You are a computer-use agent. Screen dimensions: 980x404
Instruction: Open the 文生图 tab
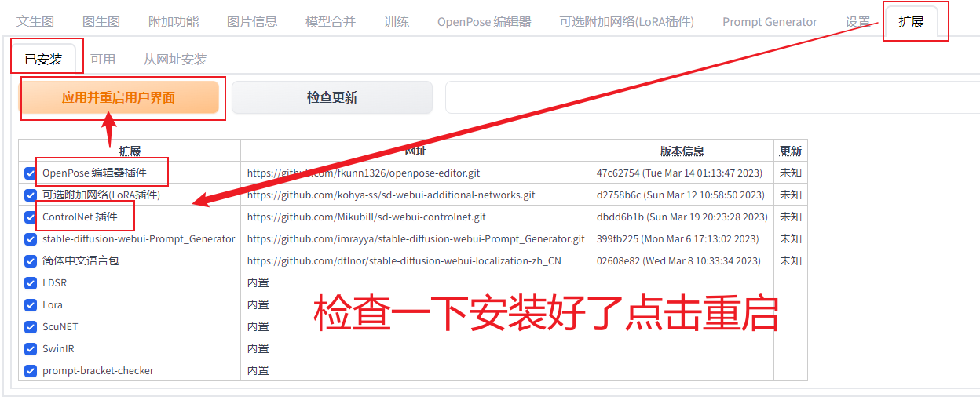pos(35,21)
